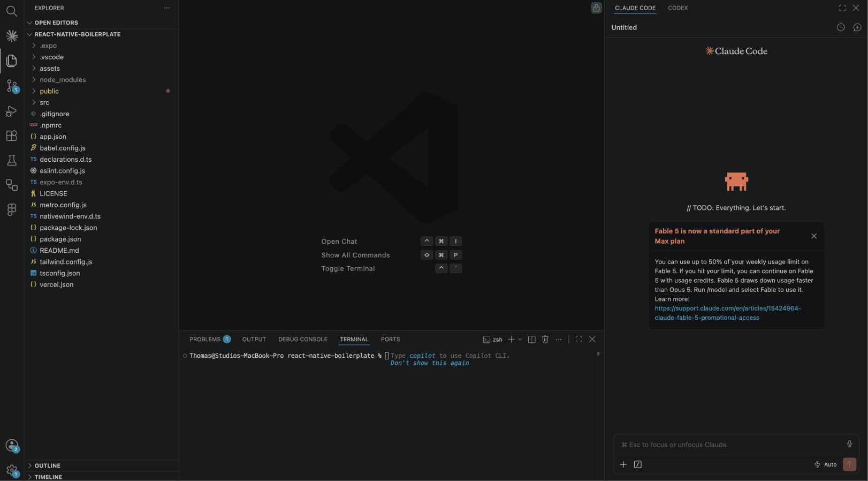
Task: Toggle Auto mode in Claude input
Action: (825, 464)
